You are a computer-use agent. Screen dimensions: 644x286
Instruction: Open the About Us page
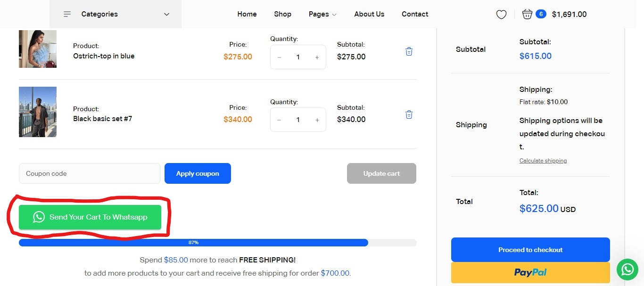click(369, 14)
